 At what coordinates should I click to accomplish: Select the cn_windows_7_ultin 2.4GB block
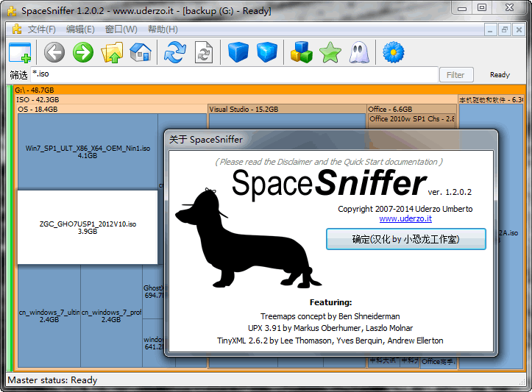[x=49, y=316]
